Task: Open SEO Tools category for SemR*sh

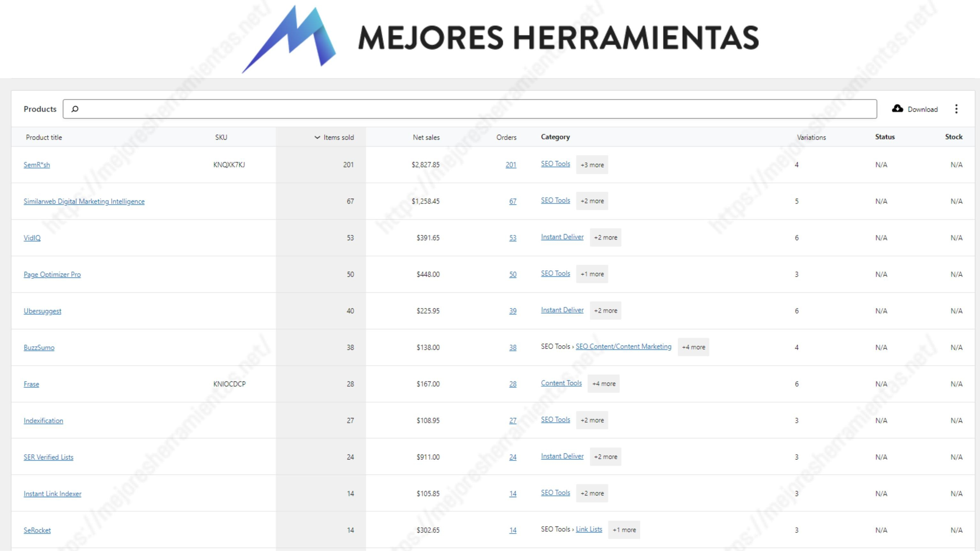Action: point(555,164)
